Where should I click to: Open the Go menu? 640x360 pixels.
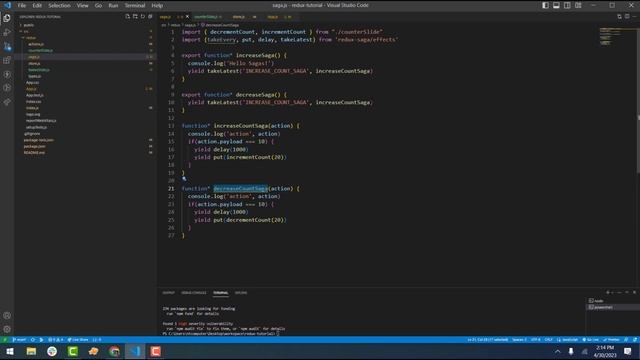coord(98,5)
